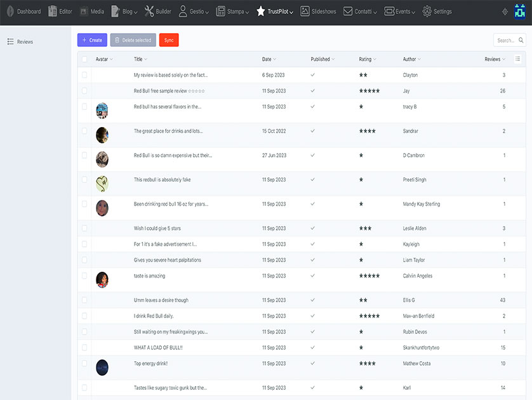Sort by the Avatar column header
Screen dimensions: 532x400
pos(104,59)
